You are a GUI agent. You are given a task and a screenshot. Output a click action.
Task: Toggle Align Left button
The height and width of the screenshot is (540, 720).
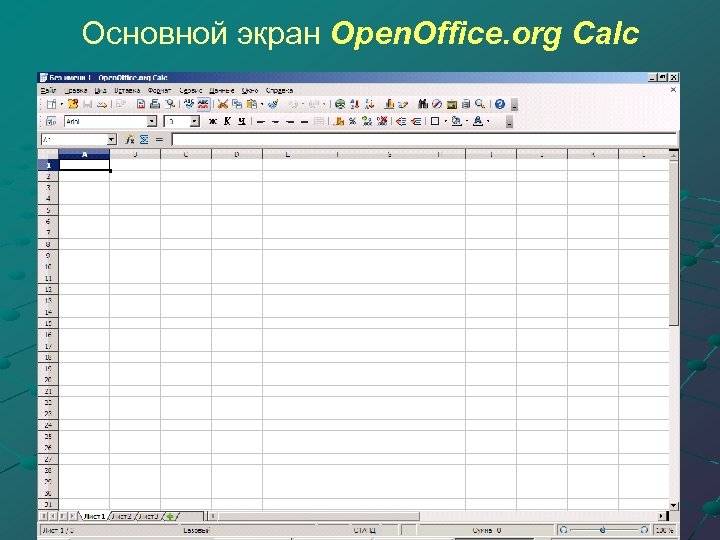(261, 122)
